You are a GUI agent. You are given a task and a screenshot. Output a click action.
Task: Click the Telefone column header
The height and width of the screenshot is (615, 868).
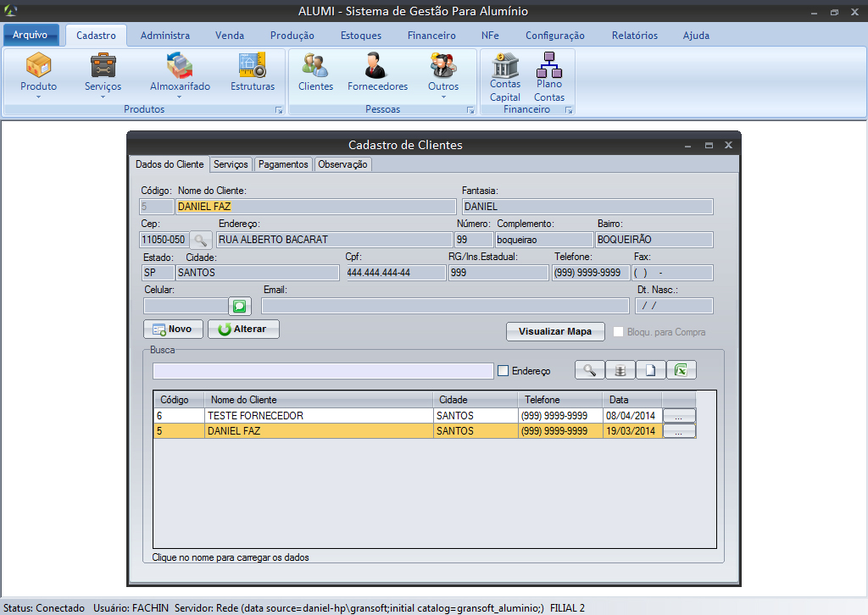[560, 399]
